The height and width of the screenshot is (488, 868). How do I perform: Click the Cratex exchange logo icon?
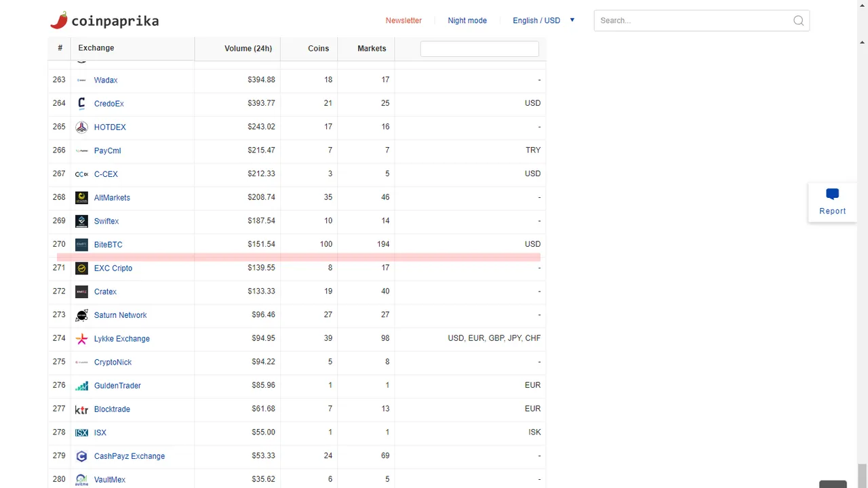click(x=81, y=291)
